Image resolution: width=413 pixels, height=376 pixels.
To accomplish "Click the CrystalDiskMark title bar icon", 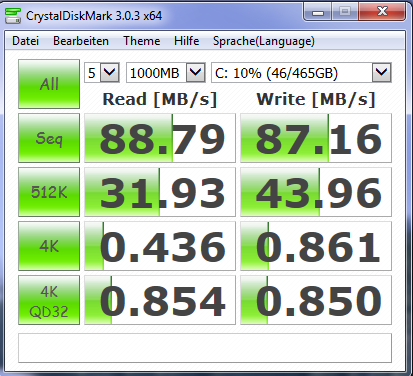I will pos(13,16).
